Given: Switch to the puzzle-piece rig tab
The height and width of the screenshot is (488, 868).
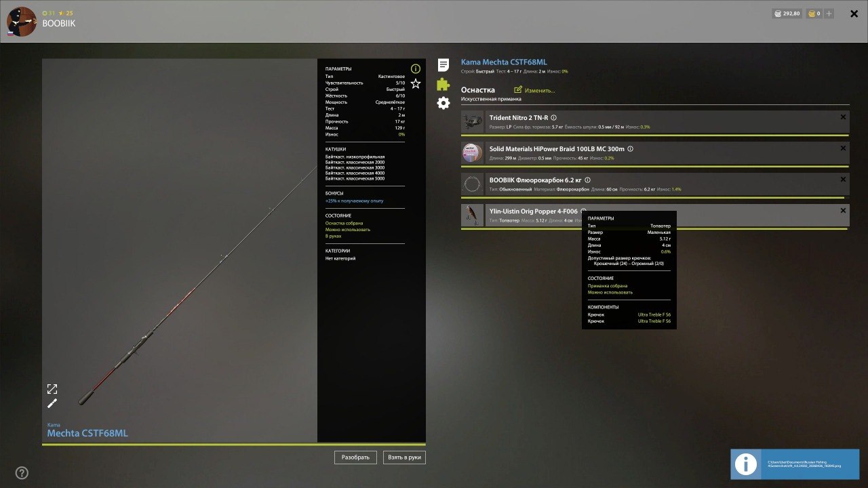Looking at the screenshot, I should click(x=443, y=84).
